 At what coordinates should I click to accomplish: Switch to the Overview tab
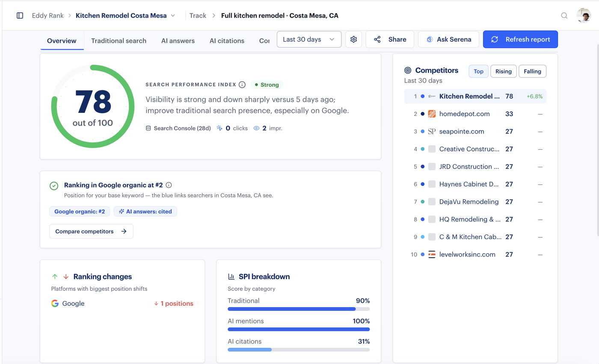pyautogui.click(x=62, y=41)
